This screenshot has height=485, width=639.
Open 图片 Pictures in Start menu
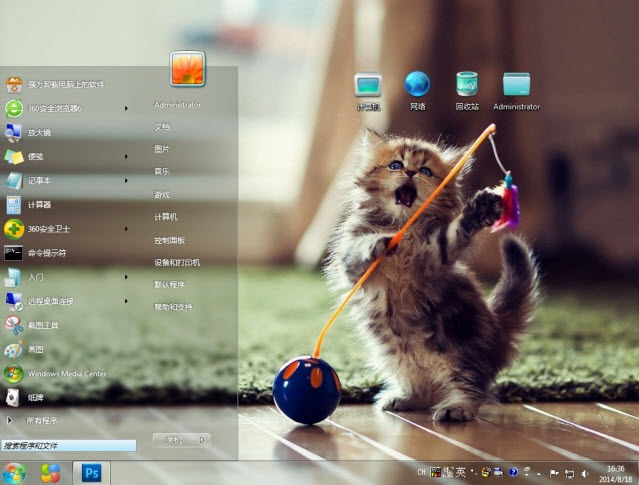click(x=162, y=149)
